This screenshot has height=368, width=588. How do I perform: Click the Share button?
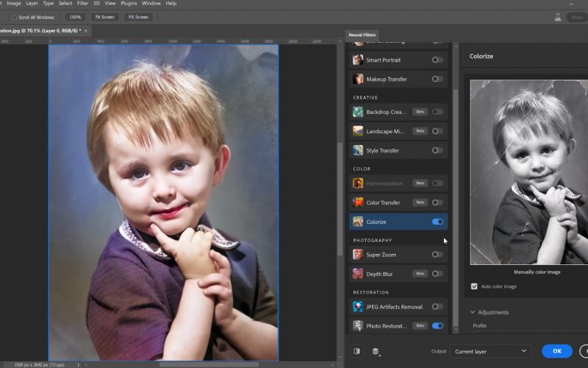point(577,17)
